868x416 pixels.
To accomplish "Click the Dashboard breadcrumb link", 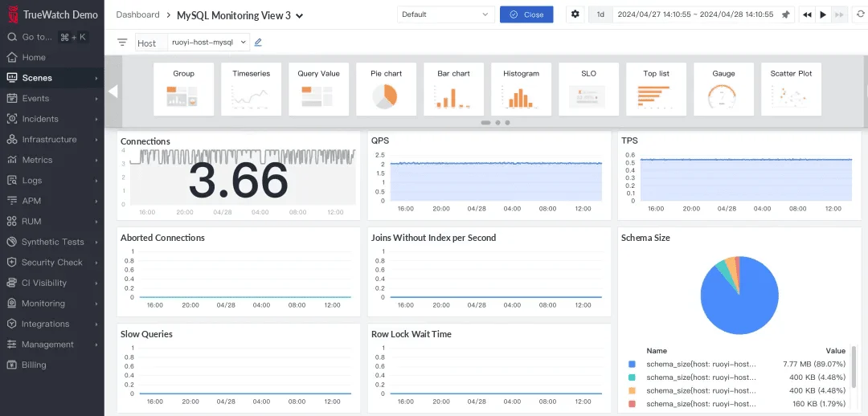I will pyautogui.click(x=137, y=15).
